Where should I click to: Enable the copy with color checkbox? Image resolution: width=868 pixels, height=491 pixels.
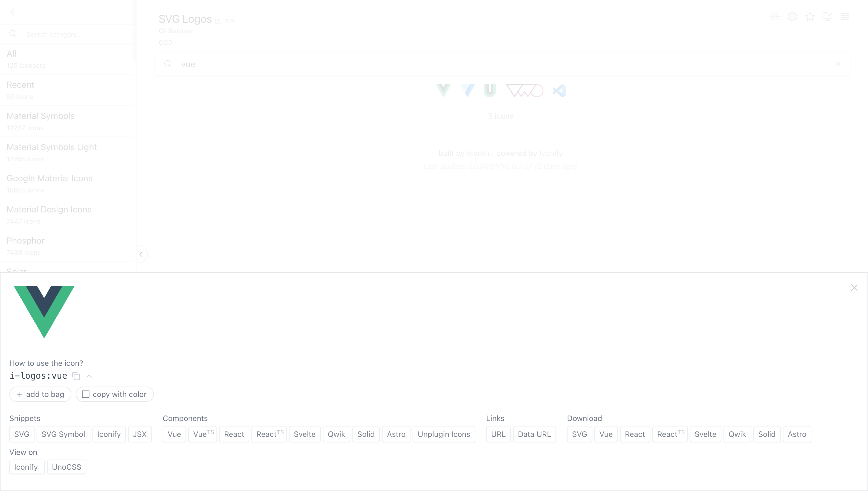(x=86, y=394)
